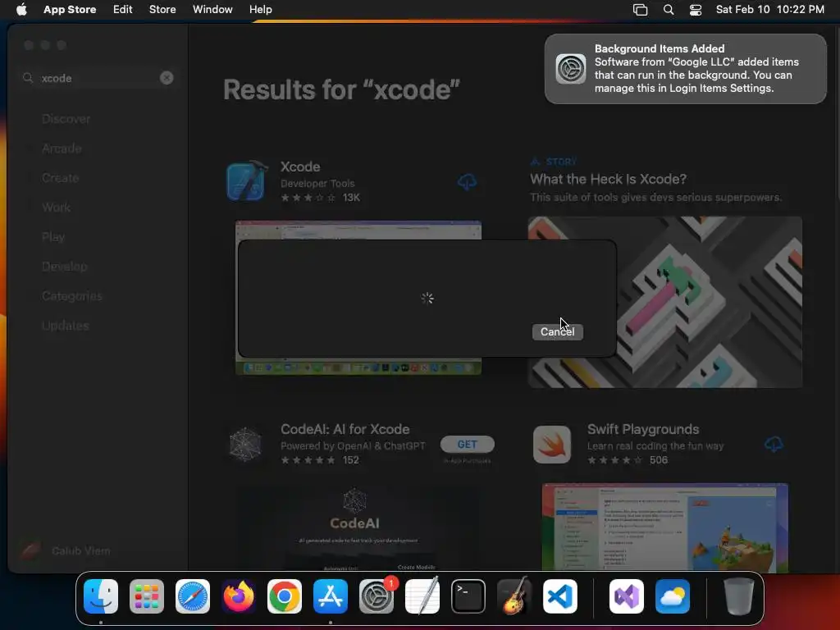Image resolution: width=840 pixels, height=630 pixels.
Task: Open CodeAI: AI for Xcode title
Action: click(x=345, y=429)
